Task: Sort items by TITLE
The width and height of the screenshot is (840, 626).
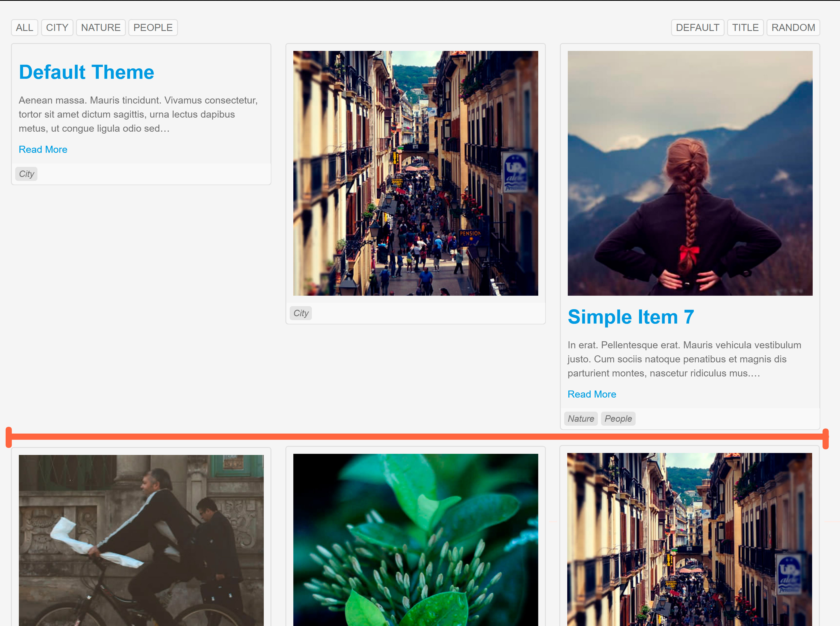Action: pyautogui.click(x=745, y=28)
